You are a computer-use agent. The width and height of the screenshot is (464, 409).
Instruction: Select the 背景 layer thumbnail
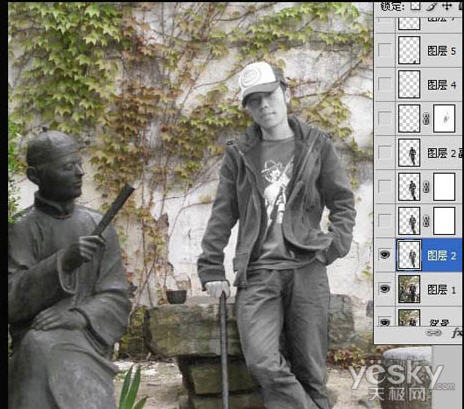point(409,318)
